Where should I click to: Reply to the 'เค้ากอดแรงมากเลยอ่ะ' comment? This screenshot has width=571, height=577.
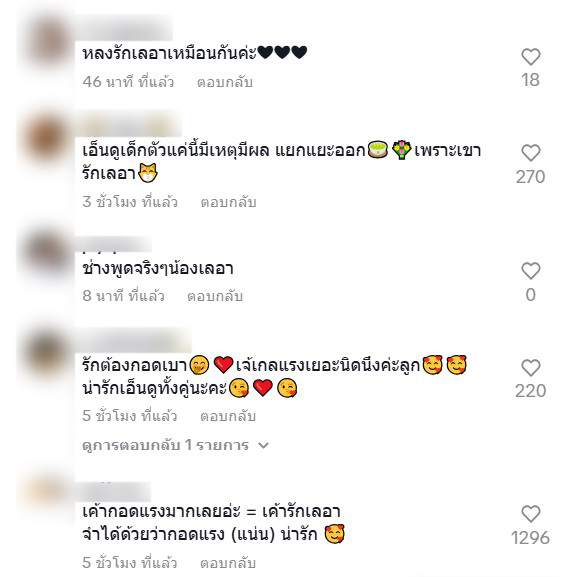[x=228, y=563]
